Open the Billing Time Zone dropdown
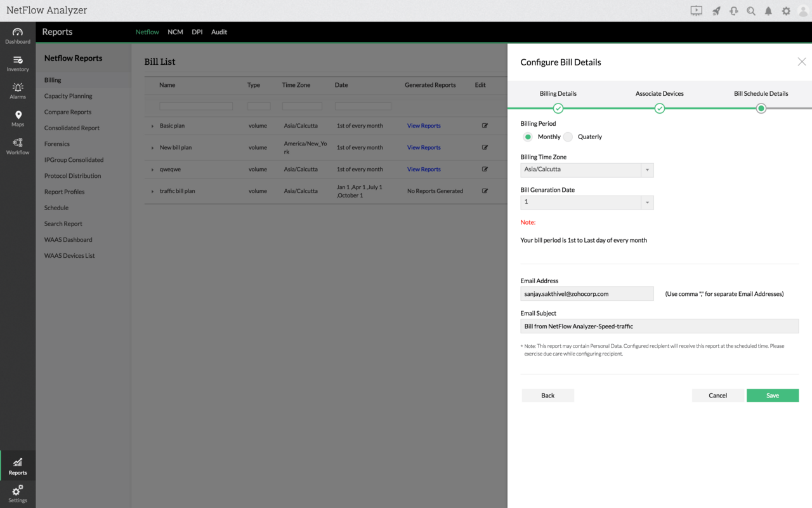The height and width of the screenshot is (508, 812). (587, 170)
